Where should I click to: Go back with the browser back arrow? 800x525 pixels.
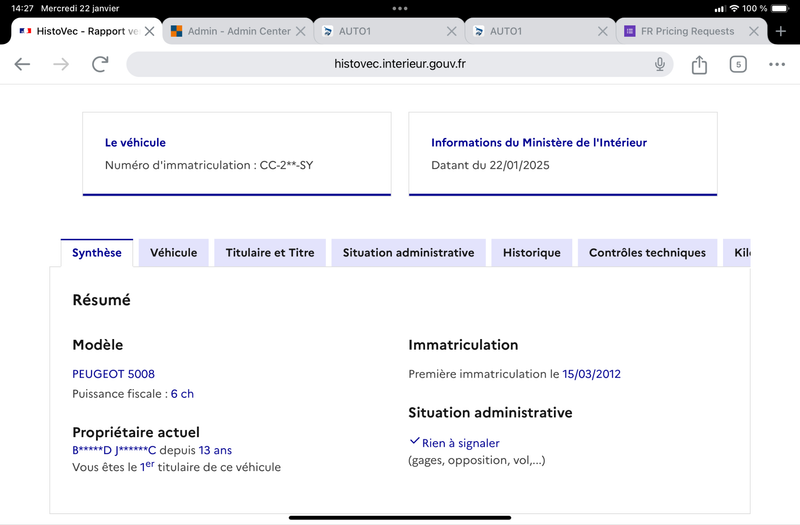(22, 64)
